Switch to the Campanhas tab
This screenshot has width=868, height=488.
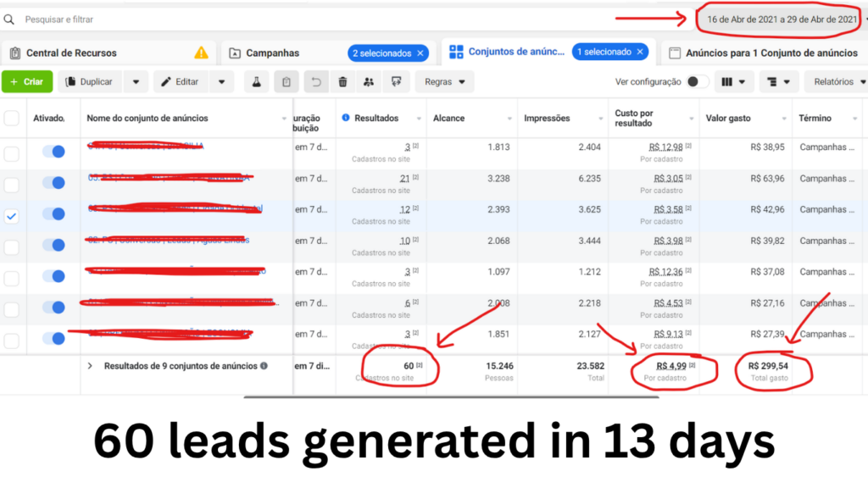click(330, 53)
